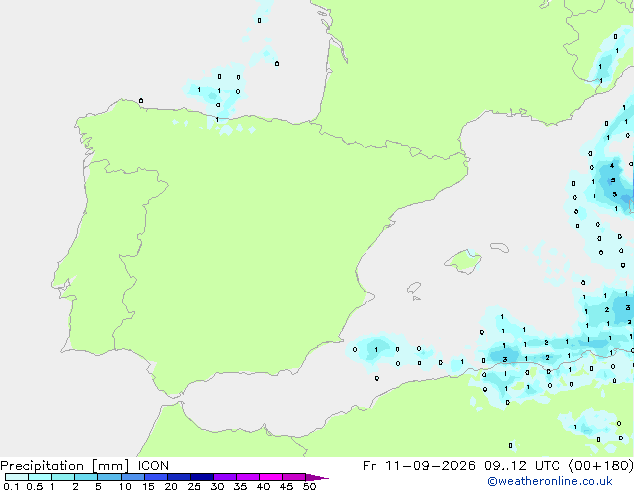634x490 pixels.
Task: Pick the dark navy 25 mm legend swatch
Action: tap(202, 477)
